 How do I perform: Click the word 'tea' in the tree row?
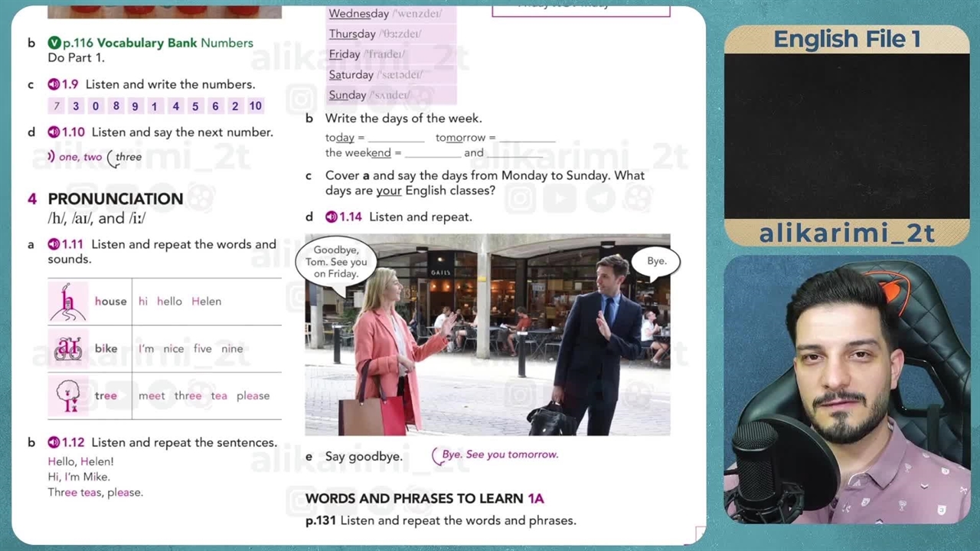(x=219, y=396)
